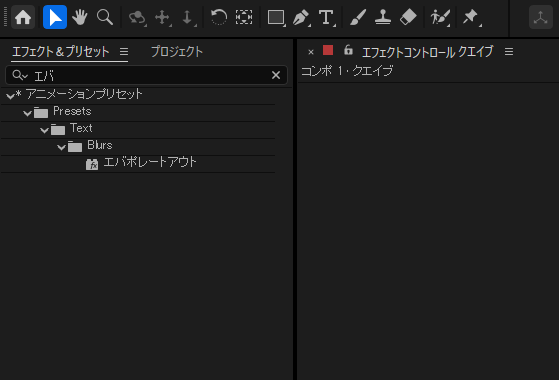The height and width of the screenshot is (380, 559).
Task: Open the エフェクトコントロール panel menu
Action: click(509, 52)
